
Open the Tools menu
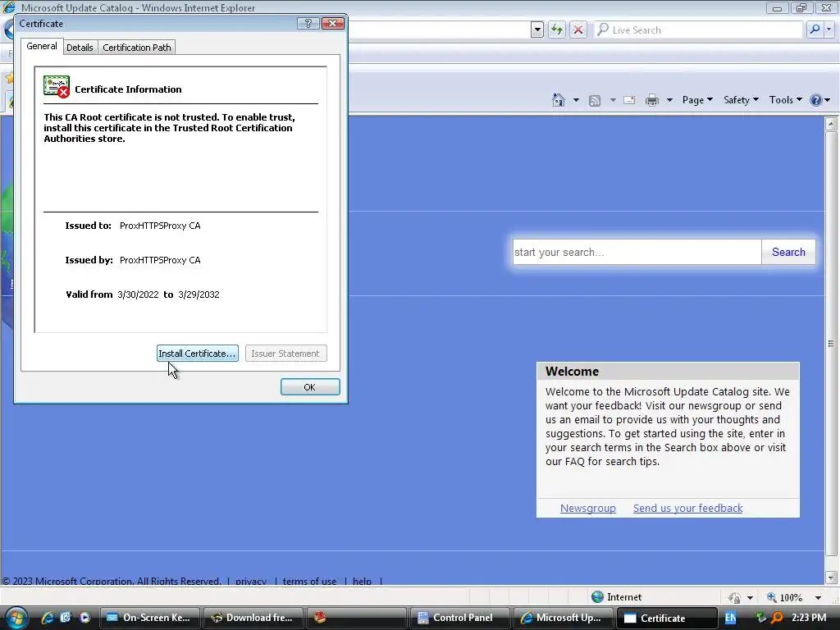(785, 100)
